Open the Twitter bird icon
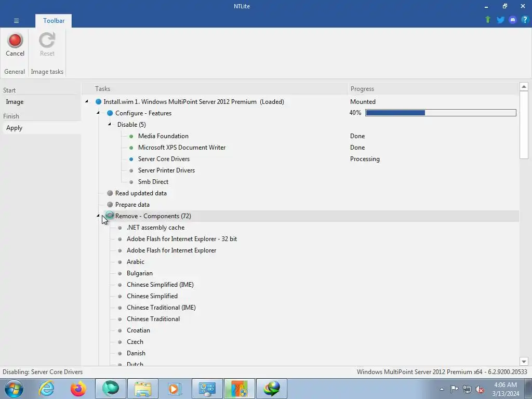This screenshot has height=399, width=532. coord(500,20)
